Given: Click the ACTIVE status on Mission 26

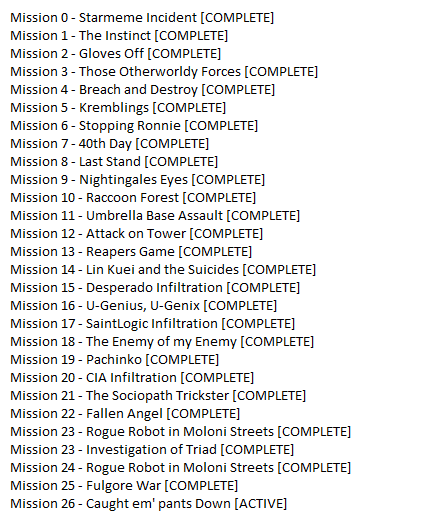Looking at the screenshot, I should point(261,504).
